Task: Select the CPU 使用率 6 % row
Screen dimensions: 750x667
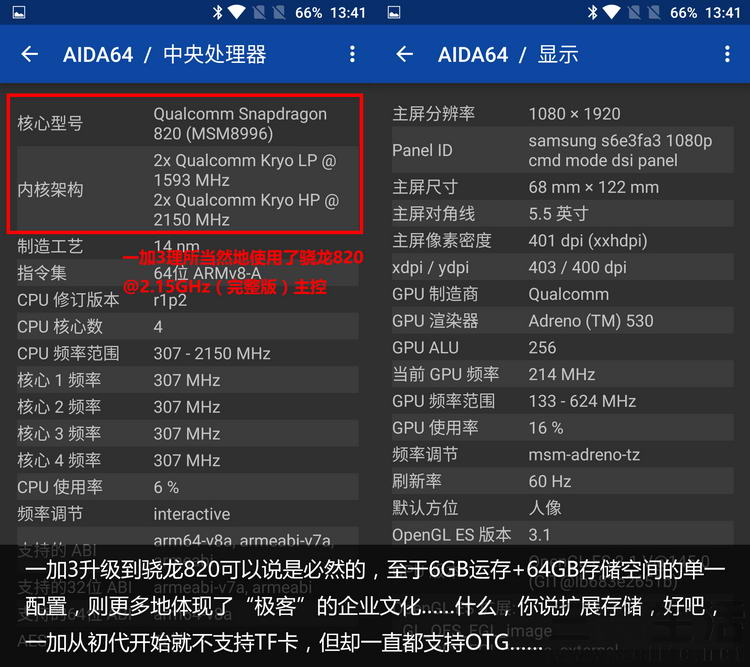Action: pos(188,487)
